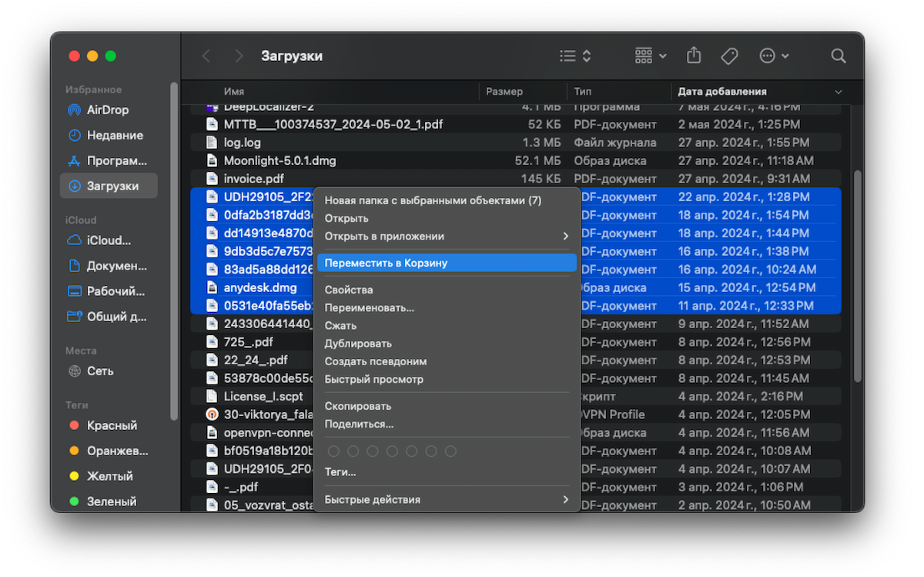Select file 05_vozvrat_osta in the list
This screenshot has width=924, height=577.
(x=269, y=505)
